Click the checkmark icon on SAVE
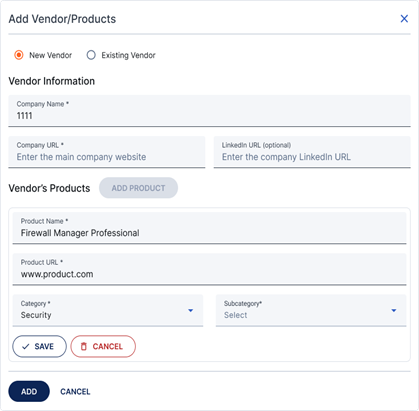Image resolution: width=419 pixels, height=411 pixels. tap(25, 347)
